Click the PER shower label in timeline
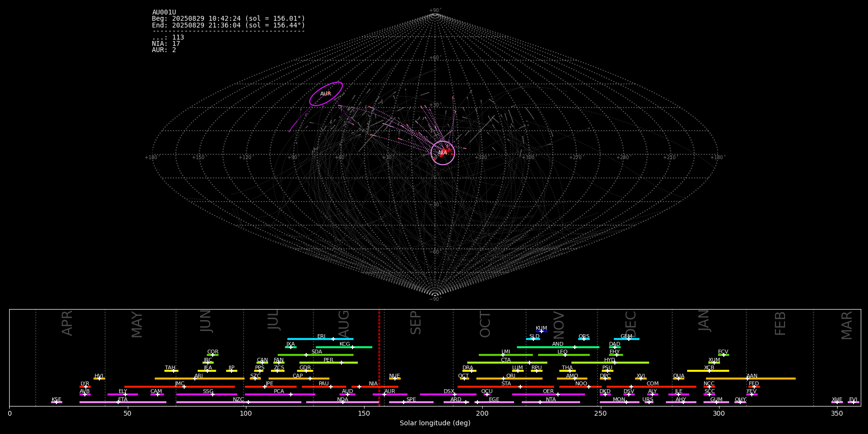 click(x=328, y=360)
